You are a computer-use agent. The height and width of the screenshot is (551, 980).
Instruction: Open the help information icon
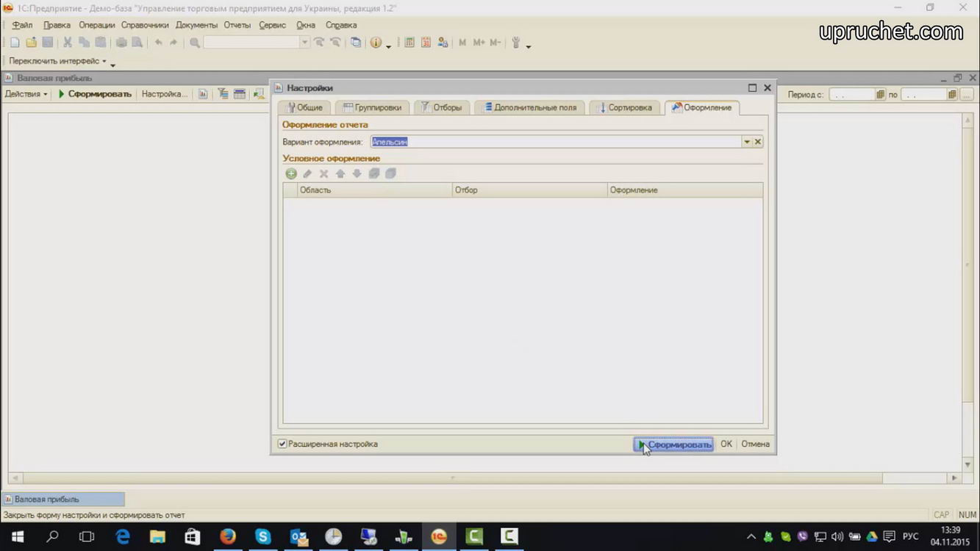(x=376, y=43)
